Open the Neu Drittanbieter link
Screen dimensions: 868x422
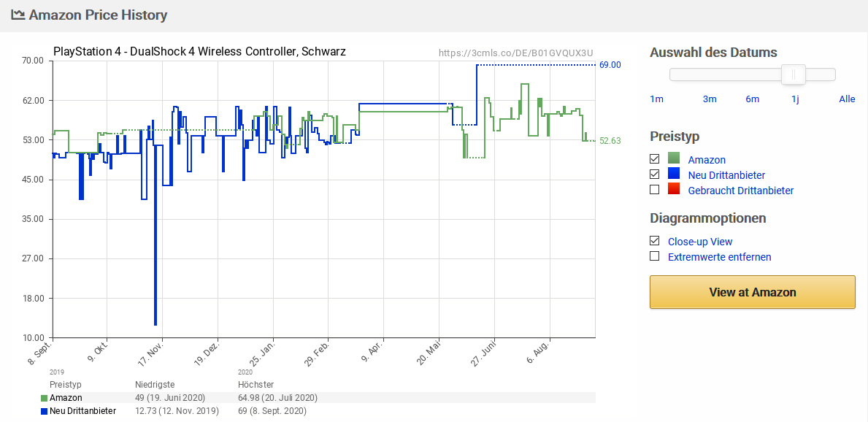point(726,175)
